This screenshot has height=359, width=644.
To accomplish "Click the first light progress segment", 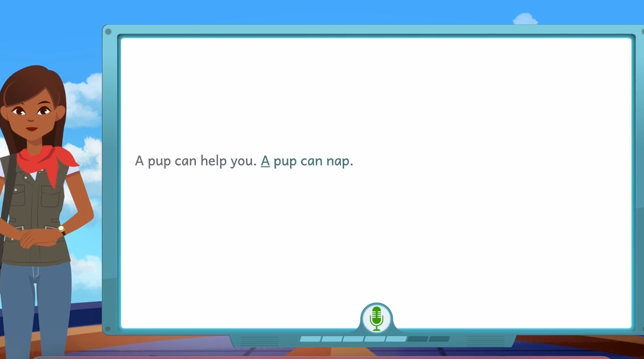I will (x=310, y=339).
